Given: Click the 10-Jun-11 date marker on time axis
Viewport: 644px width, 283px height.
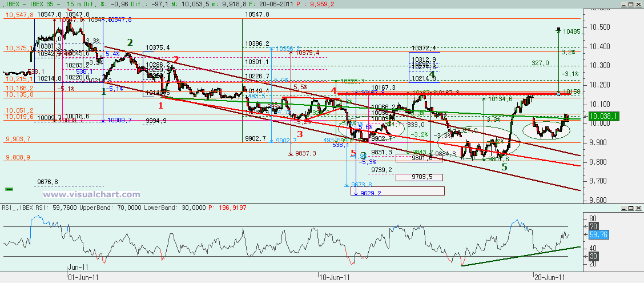Looking at the screenshot, I should (335, 277).
